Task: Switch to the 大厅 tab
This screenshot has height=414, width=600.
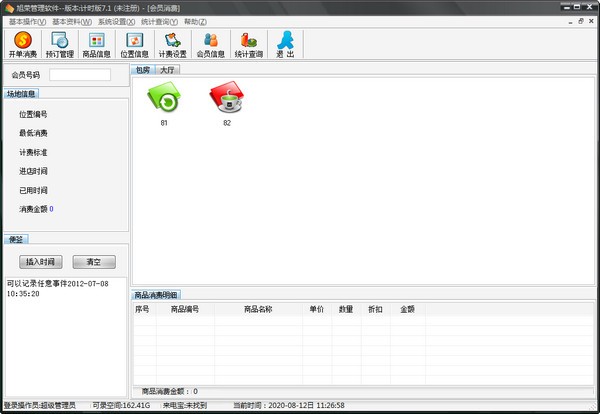Action: [x=167, y=70]
